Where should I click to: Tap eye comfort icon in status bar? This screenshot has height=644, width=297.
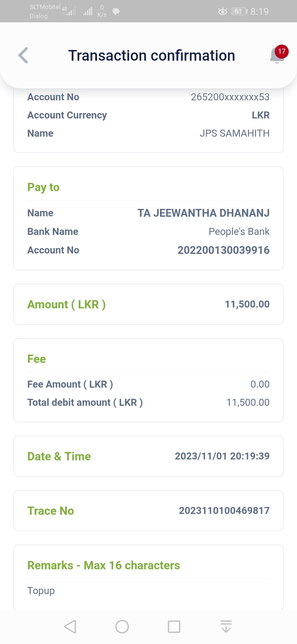[x=222, y=12]
